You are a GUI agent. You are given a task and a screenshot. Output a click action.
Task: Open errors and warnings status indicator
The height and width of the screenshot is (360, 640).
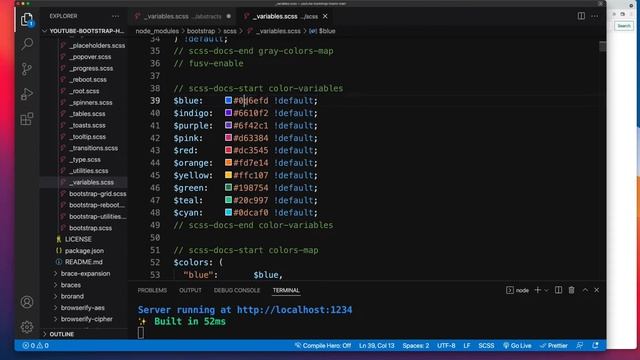click(x=35, y=345)
